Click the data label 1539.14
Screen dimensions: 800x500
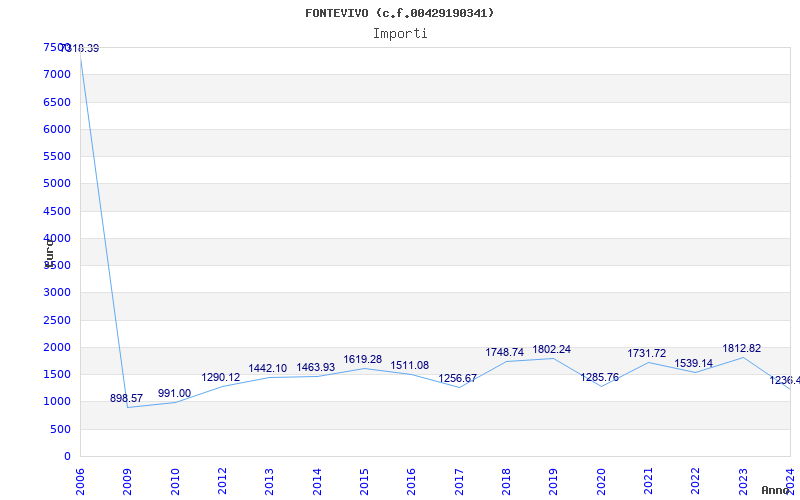tap(693, 363)
